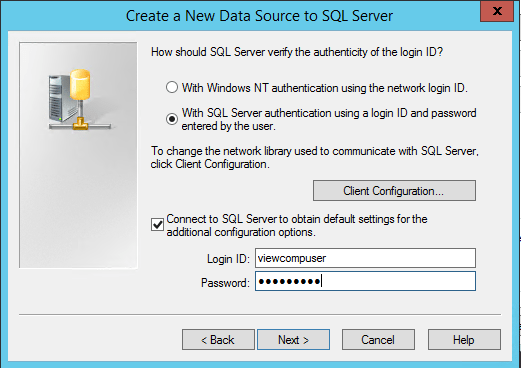Click the 'To change the network library' text
The image size is (521, 368).
314,157
